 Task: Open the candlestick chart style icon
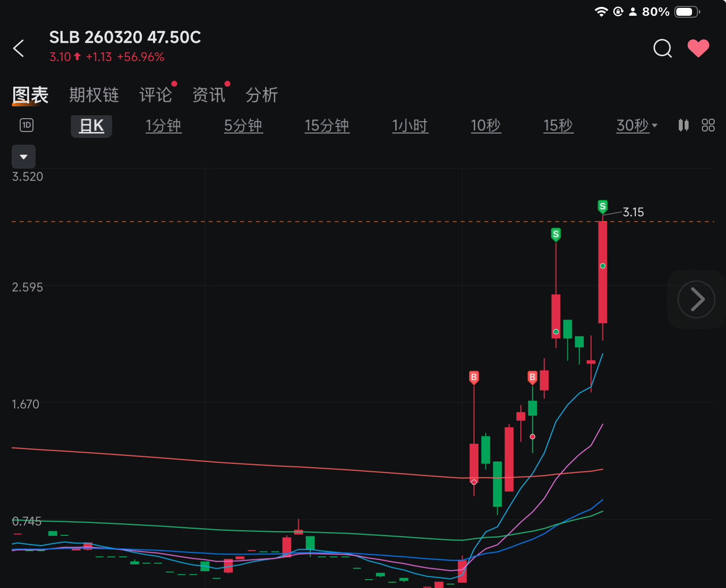point(683,125)
